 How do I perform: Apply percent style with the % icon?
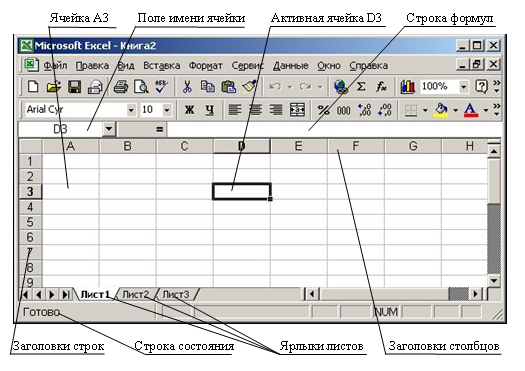pos(323,109)
